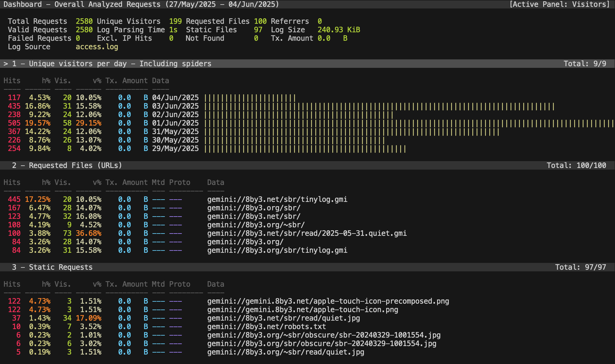Click the Unique Visitors count of 199
615x364 pixels.
point(175,21)
